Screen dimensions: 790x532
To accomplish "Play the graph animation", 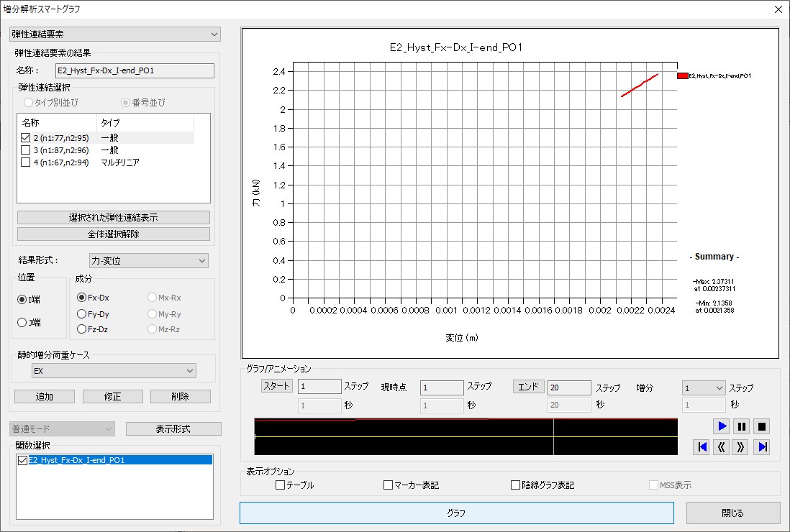I will click(x=722, y=426).
